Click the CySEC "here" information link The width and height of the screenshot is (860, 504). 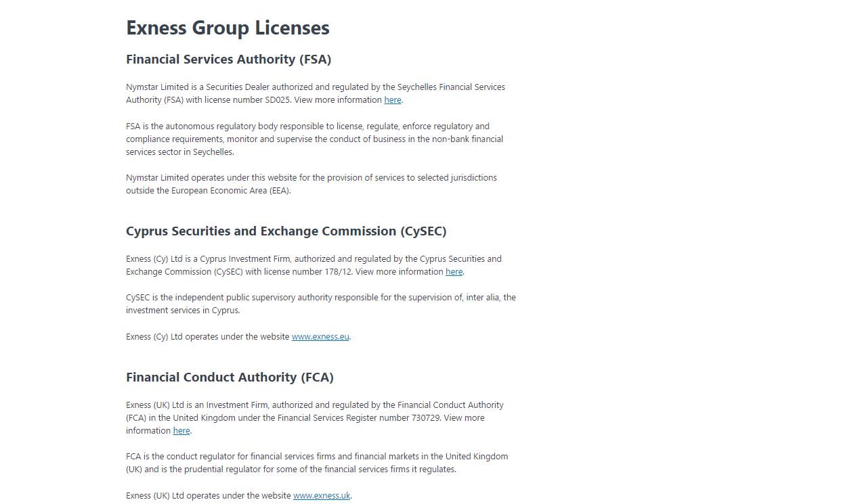click(x=454, y=271)
